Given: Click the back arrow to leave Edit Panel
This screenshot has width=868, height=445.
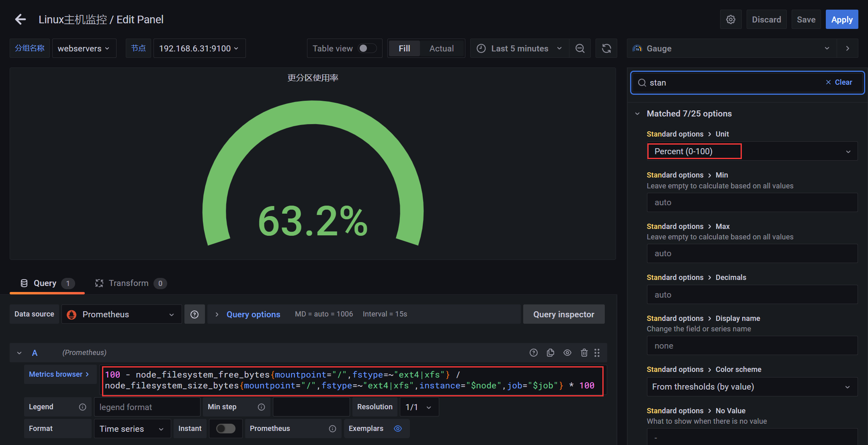Looking at the screenshot, I should 20,19.
